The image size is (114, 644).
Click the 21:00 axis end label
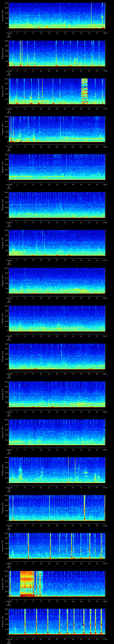105,260
